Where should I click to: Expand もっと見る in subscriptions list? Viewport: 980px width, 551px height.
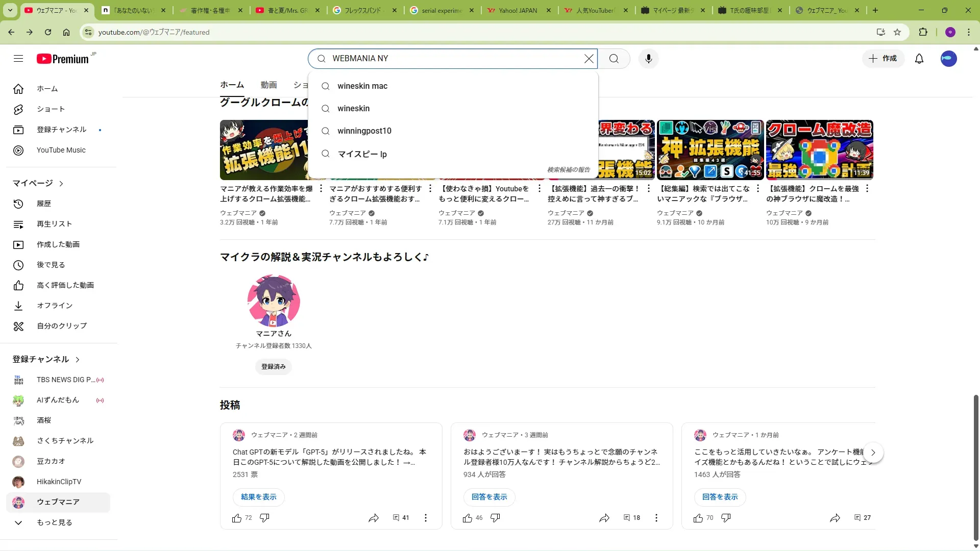54,522
